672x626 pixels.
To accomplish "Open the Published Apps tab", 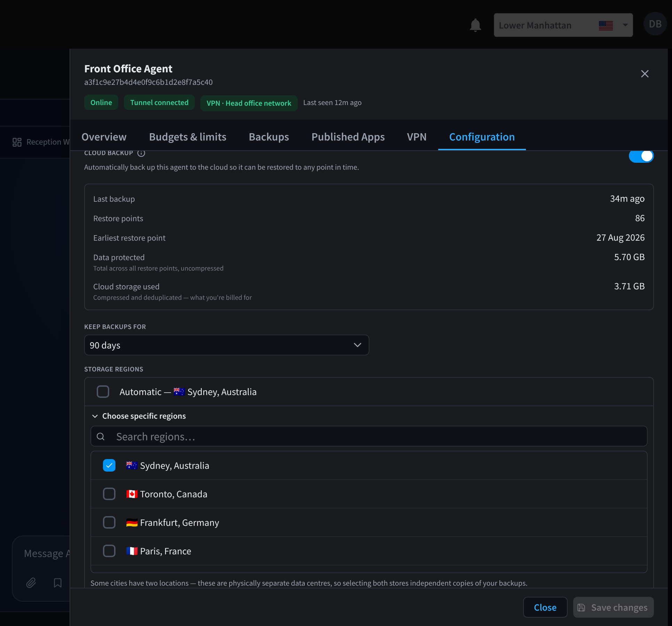I will tap(348, 137).
